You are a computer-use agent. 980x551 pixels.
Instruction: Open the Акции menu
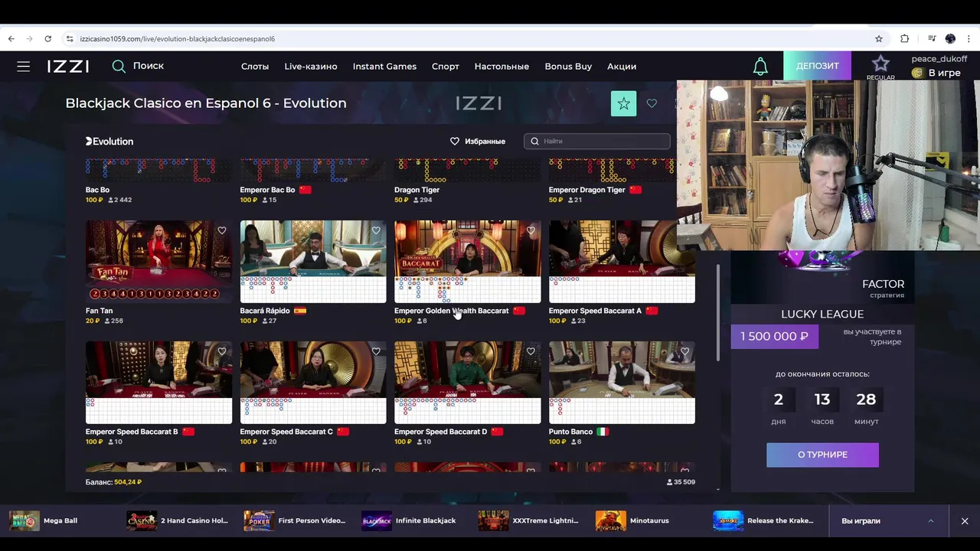[622, 67]
